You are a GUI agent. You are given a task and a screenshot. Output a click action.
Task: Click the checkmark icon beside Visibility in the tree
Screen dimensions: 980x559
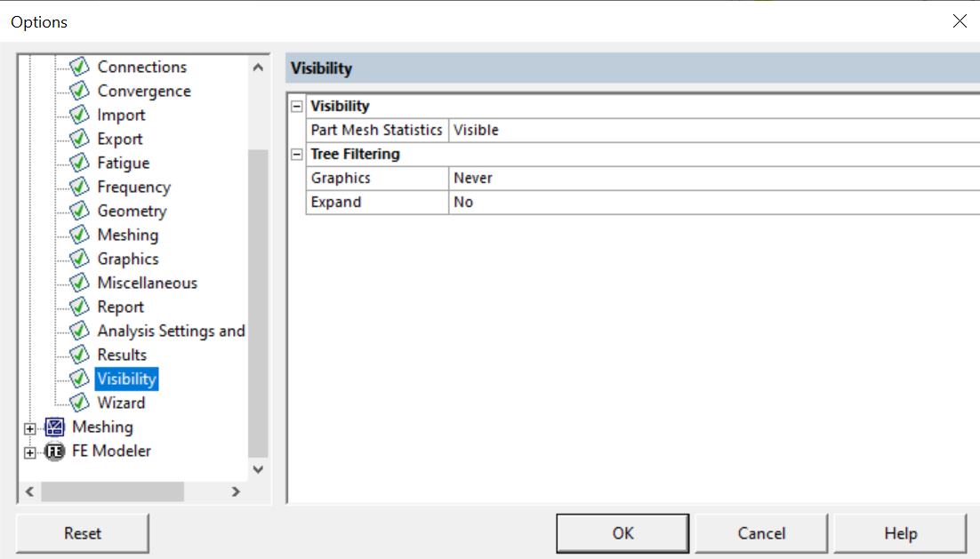pyautogui.click(x=79, y=379)
